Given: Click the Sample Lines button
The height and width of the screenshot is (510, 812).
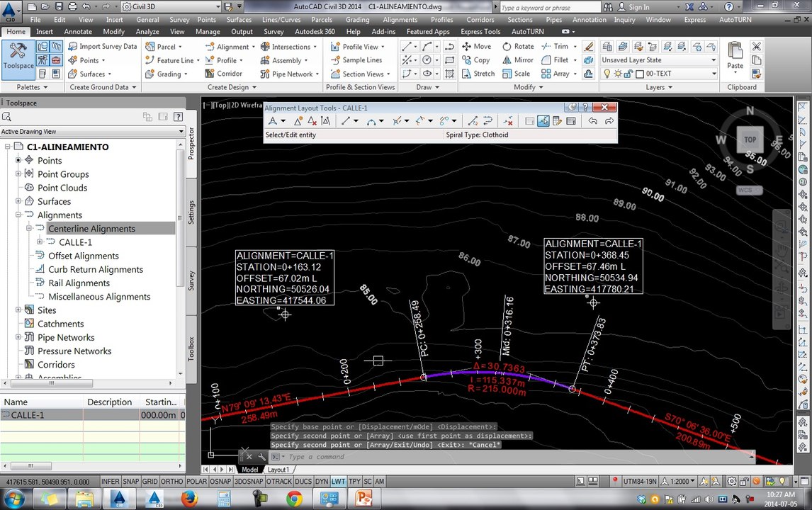Looking at the screenshot, I should [356, 60].
